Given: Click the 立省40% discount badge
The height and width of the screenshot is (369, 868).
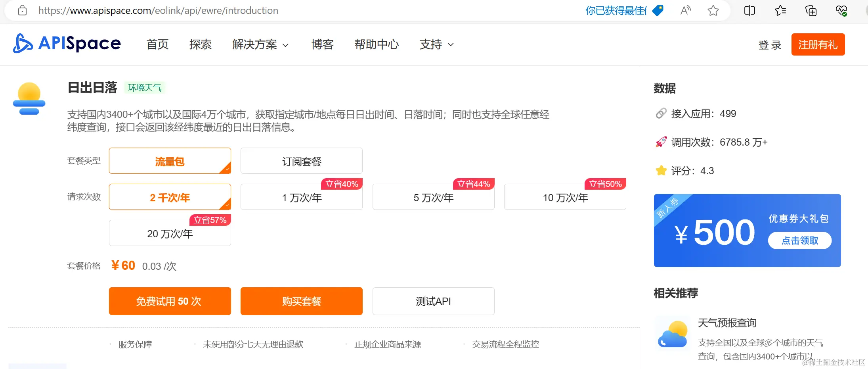Looking at the screenshot, I should [x=342, y=184].
